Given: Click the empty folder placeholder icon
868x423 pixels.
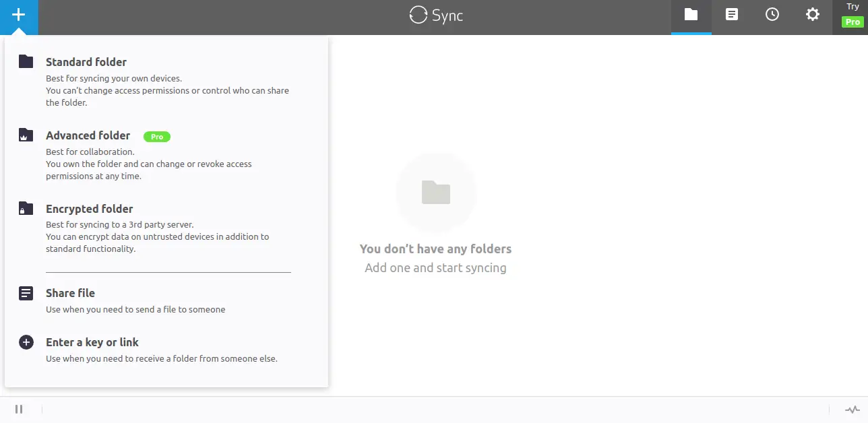Looking at the screenshot, I should (x=436, y=193).
